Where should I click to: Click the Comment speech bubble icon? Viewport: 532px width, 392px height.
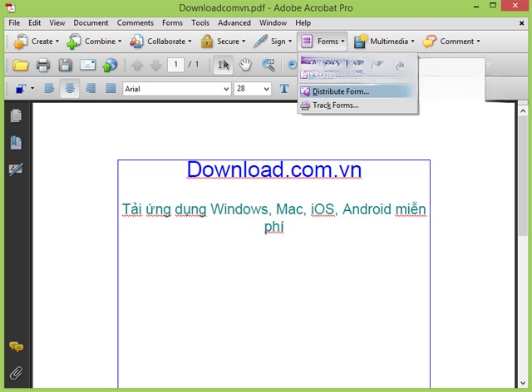tap(430, 42)
